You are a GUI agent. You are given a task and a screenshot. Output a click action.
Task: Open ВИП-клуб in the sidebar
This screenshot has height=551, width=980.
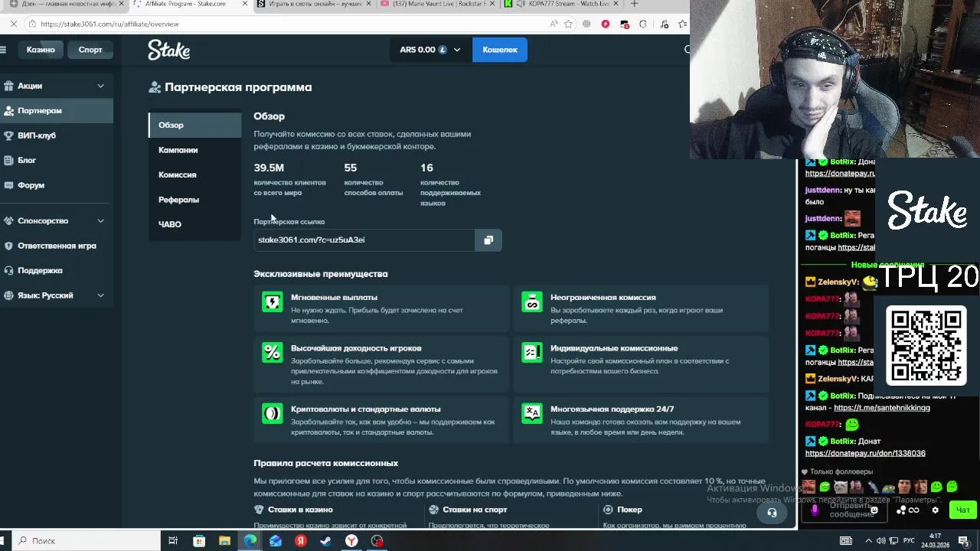pos(57,135)
